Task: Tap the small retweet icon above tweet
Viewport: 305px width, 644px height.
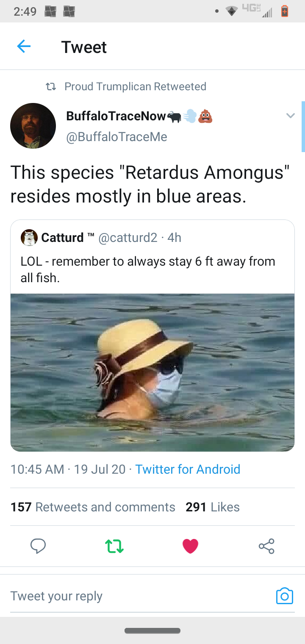Action: [51, 86]
